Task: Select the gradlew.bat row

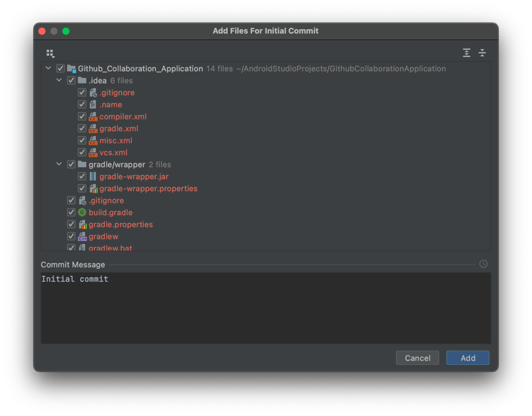Action: (x=266, y=248)
